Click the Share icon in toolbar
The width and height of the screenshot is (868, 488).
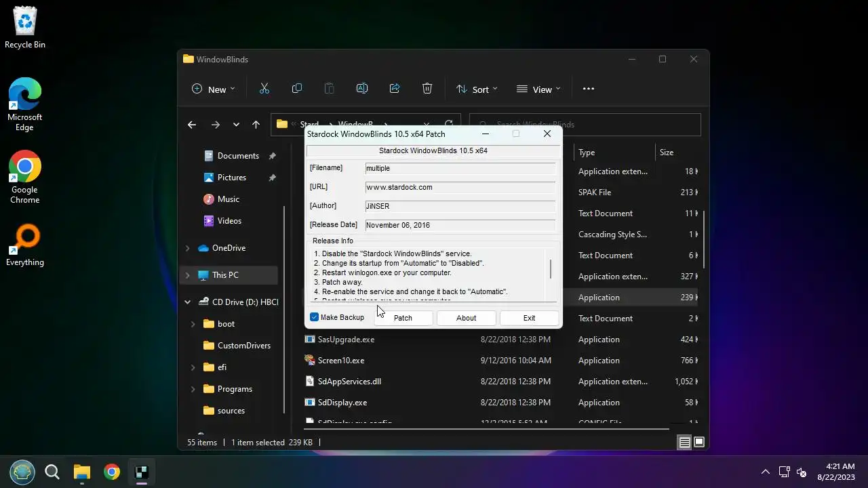click(395, 89)
